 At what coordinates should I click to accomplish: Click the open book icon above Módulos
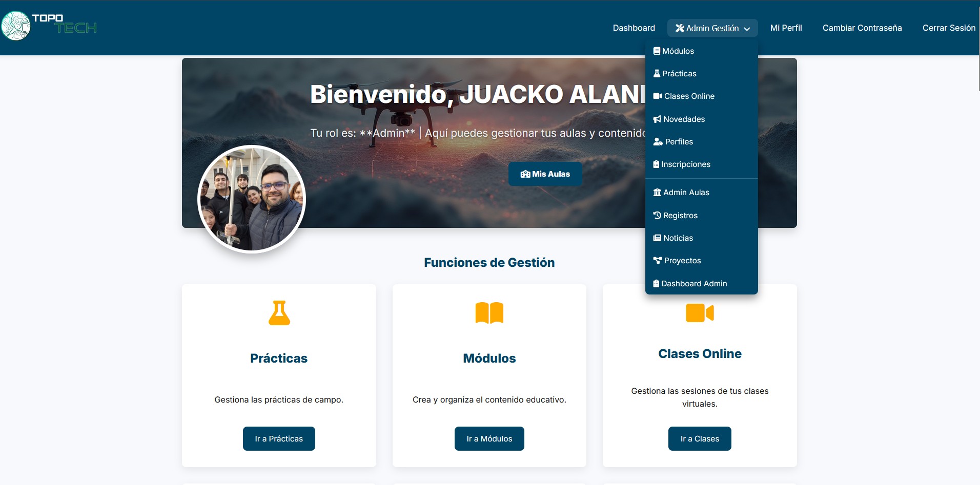click(x=488, y=313)
